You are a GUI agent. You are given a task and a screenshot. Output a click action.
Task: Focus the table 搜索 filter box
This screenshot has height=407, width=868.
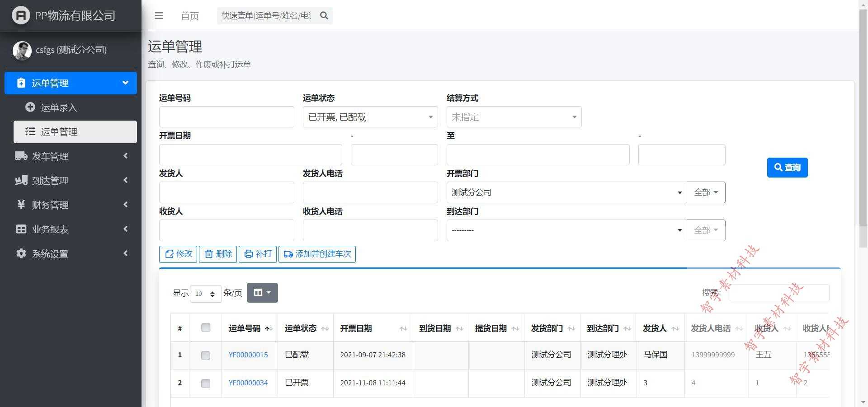[779, 293]
